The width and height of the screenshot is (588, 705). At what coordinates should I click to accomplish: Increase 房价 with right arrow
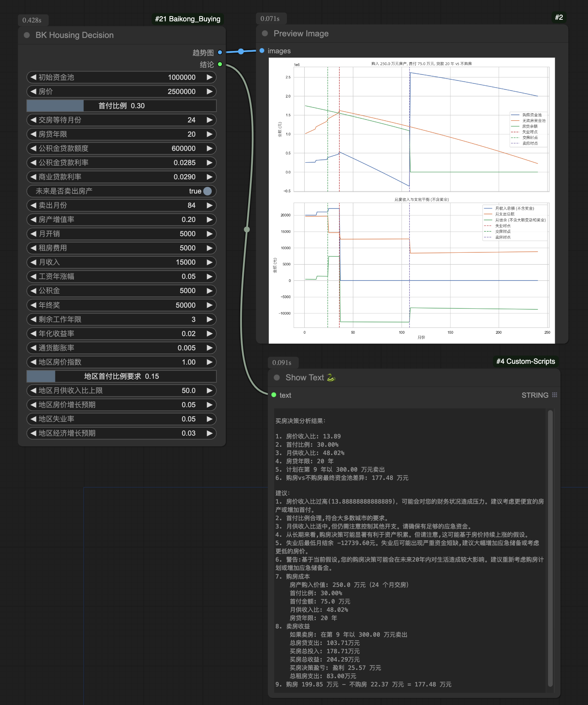pos(210,92)
